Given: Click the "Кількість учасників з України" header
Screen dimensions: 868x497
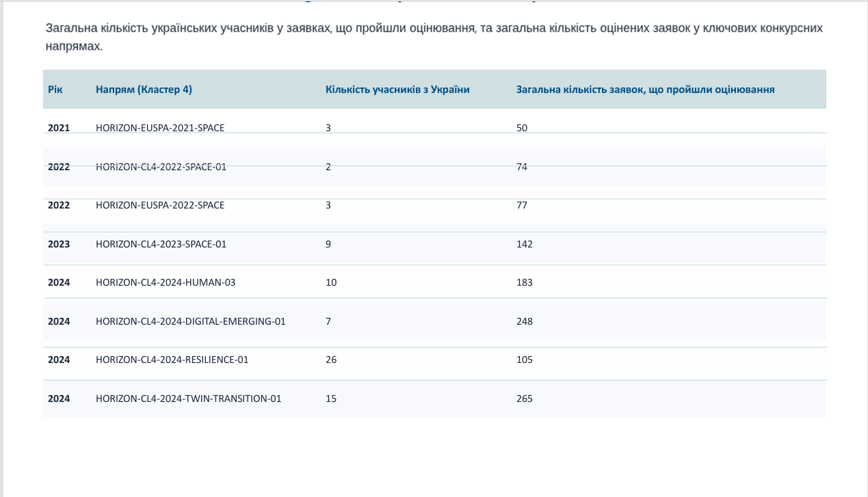Looking at the screenshot, I should 397,90.
